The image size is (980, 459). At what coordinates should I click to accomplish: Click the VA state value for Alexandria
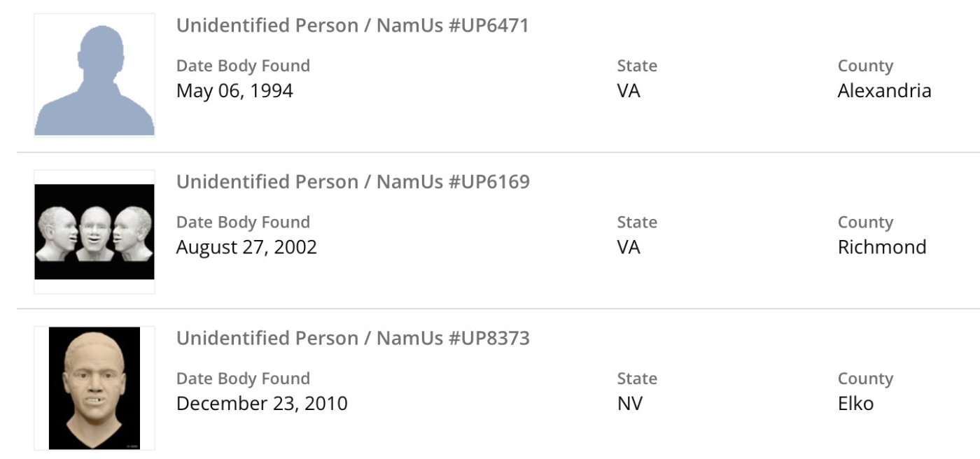[629, 91]
